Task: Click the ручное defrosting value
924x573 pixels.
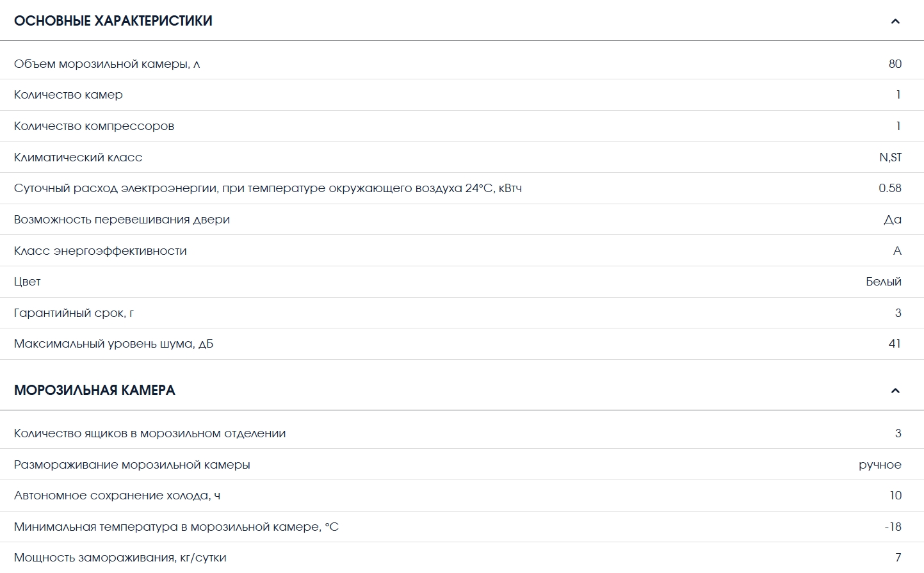Action: click(x=880, y=465)
